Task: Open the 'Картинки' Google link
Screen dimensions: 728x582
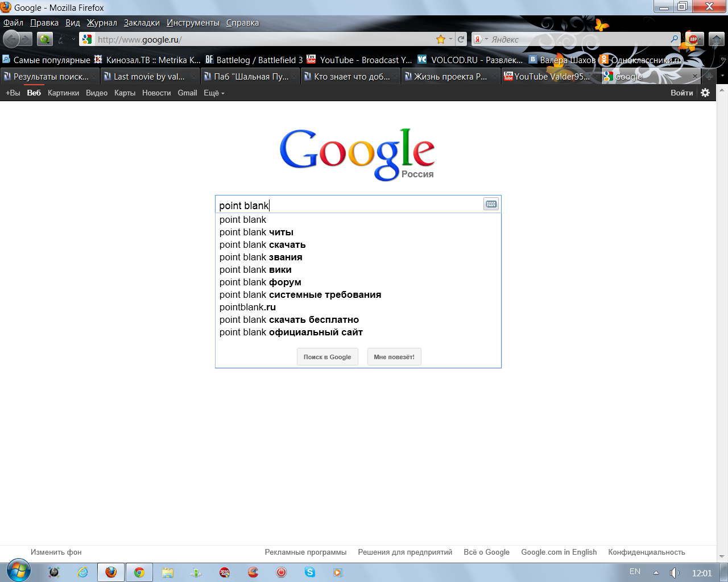Action: point(63,93)
